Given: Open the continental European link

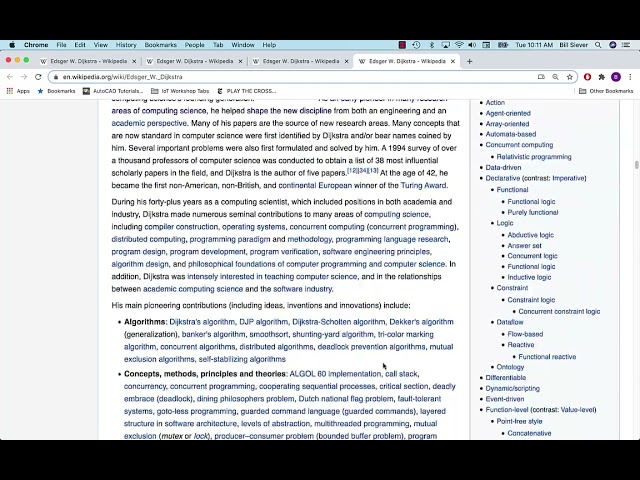Looking at the screenshot, I should tap(315, 185).
